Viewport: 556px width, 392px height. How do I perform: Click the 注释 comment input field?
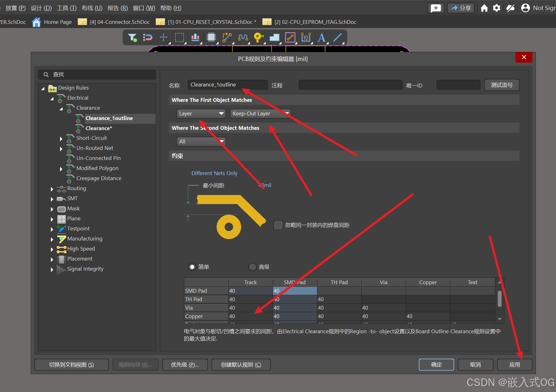pos(351,85)
